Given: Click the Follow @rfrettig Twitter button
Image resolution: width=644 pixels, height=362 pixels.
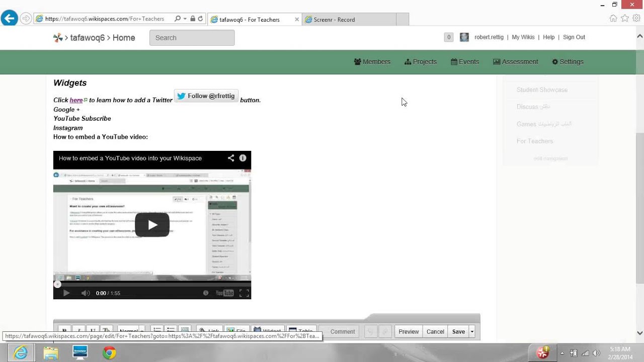Looking at the screenshot, I should [x=206, y=96].
